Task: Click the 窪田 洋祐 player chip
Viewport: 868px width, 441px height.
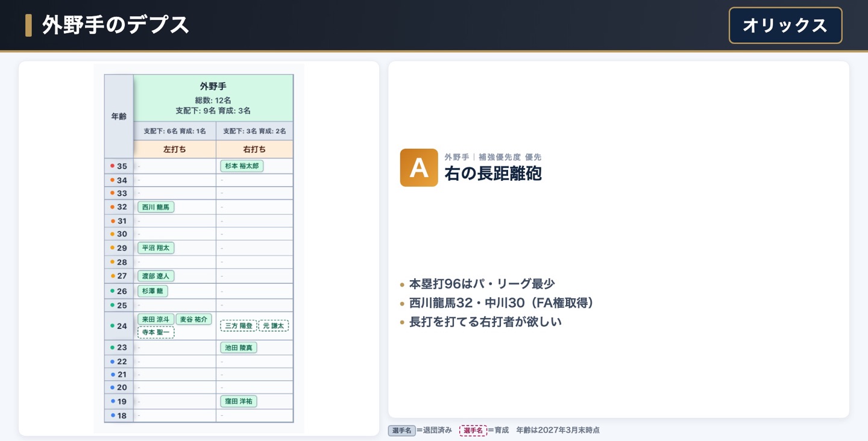Action: click(239, 401)
